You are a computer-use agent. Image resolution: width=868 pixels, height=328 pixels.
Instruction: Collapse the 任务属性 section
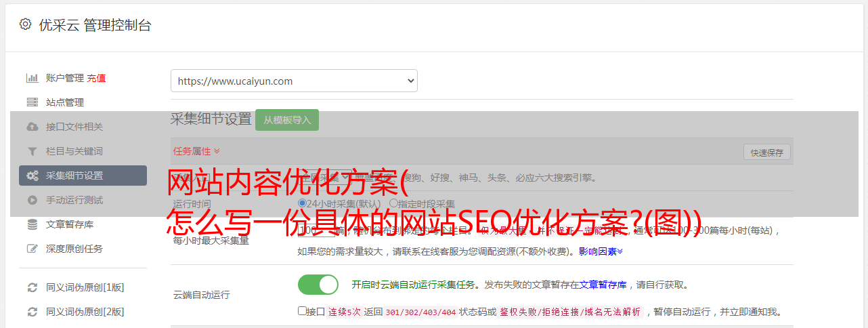[196, 151]
